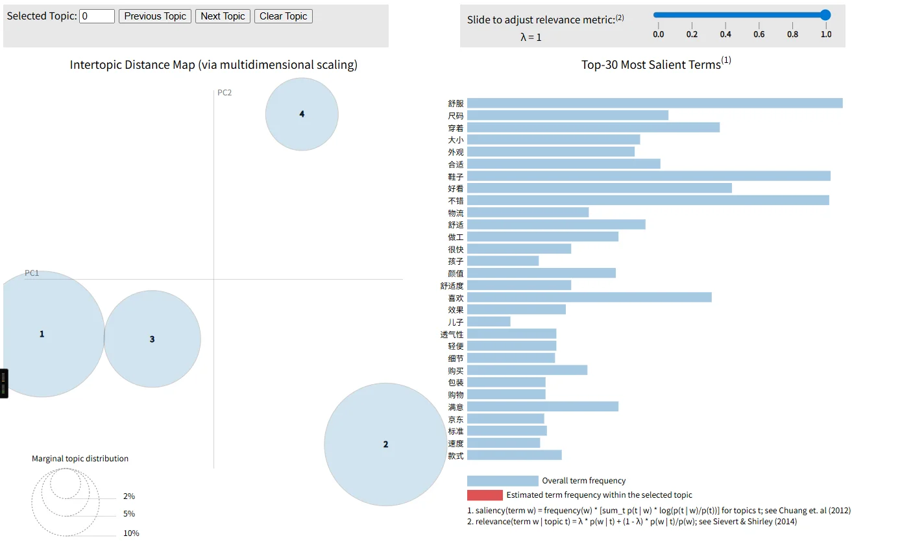Set relevance slider at 0.4 tick
Viewport: 924px width, 560px height.
[x=725, y=15]
